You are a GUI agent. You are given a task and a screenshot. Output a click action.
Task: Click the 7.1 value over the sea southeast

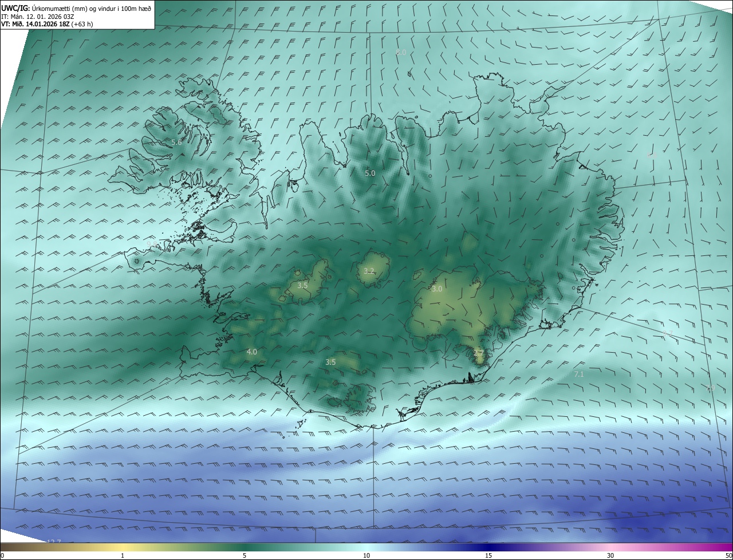click(579, 374)
